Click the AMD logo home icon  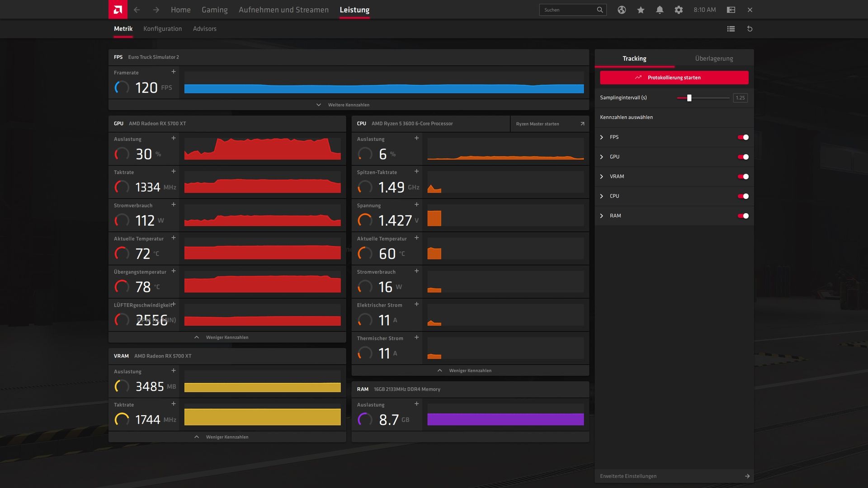click(x=118, y=9)
